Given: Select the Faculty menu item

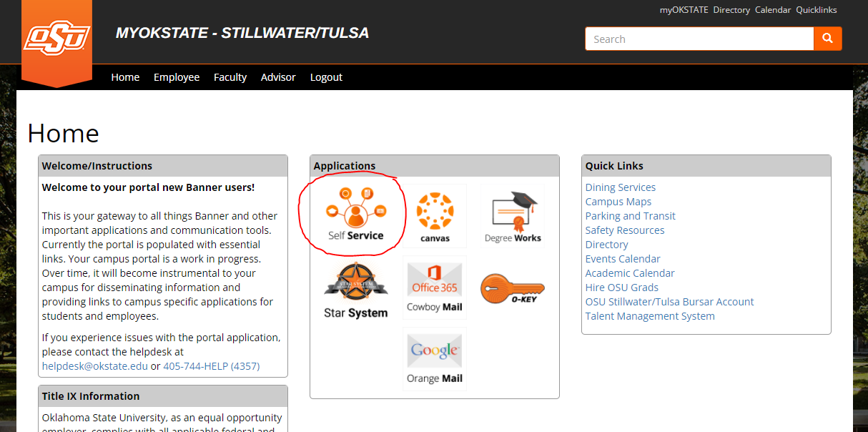Looking at the screenshot, I should pos(230,77).
